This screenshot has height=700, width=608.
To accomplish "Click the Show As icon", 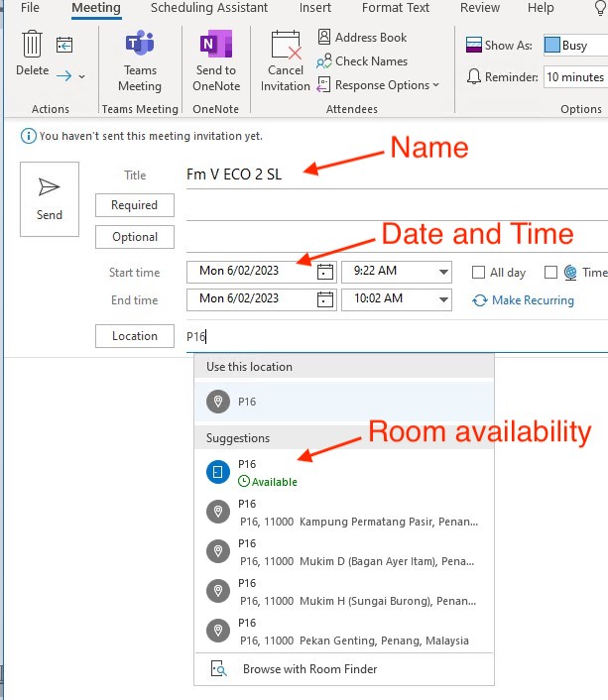I will (473, 45).
